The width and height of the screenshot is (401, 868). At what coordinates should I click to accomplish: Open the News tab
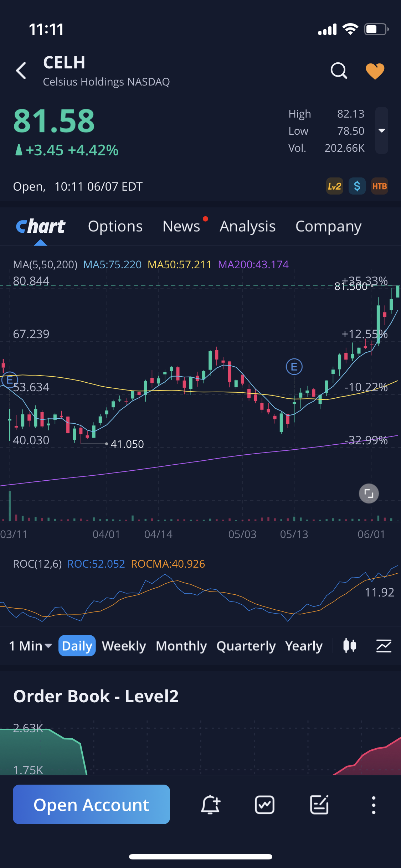[x=181, y=227]
